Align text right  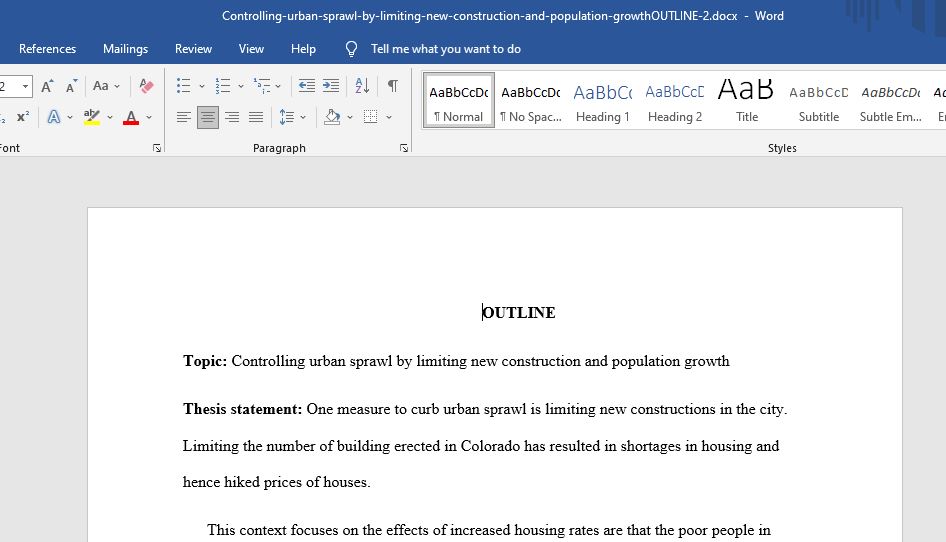[x=232, y=117]
